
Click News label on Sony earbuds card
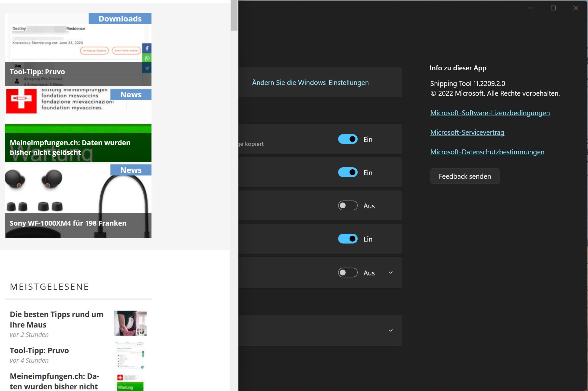click(x=131, y=170)
